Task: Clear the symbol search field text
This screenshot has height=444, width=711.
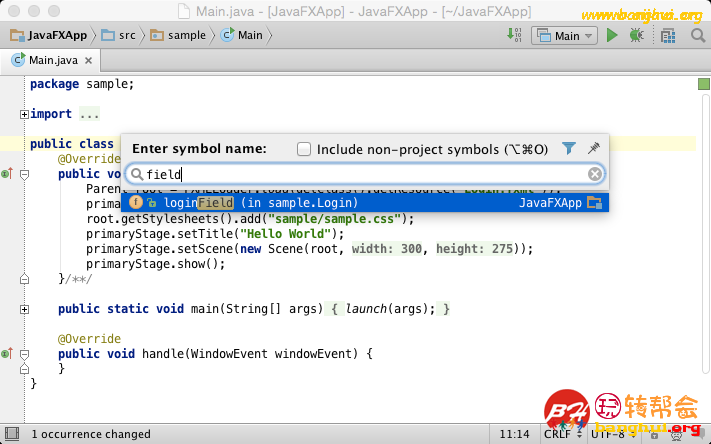Action: click(594, 174)
